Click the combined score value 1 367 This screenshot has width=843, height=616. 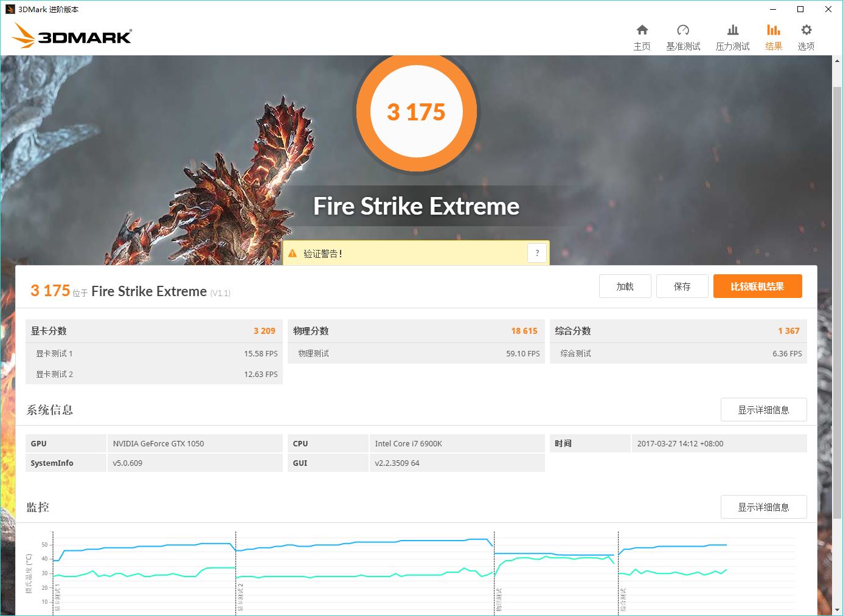pyautogui.click(x=789, y=331)
